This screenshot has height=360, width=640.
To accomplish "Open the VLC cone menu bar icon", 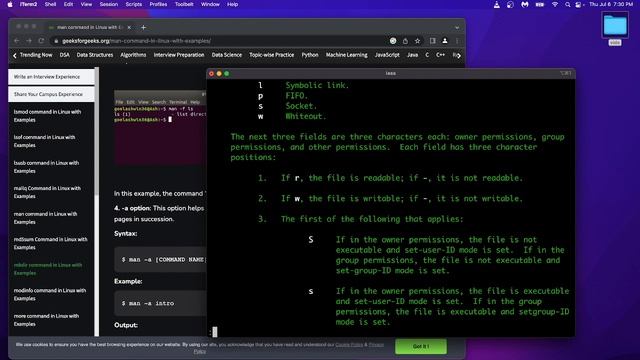I will click(x=496, y=4).
